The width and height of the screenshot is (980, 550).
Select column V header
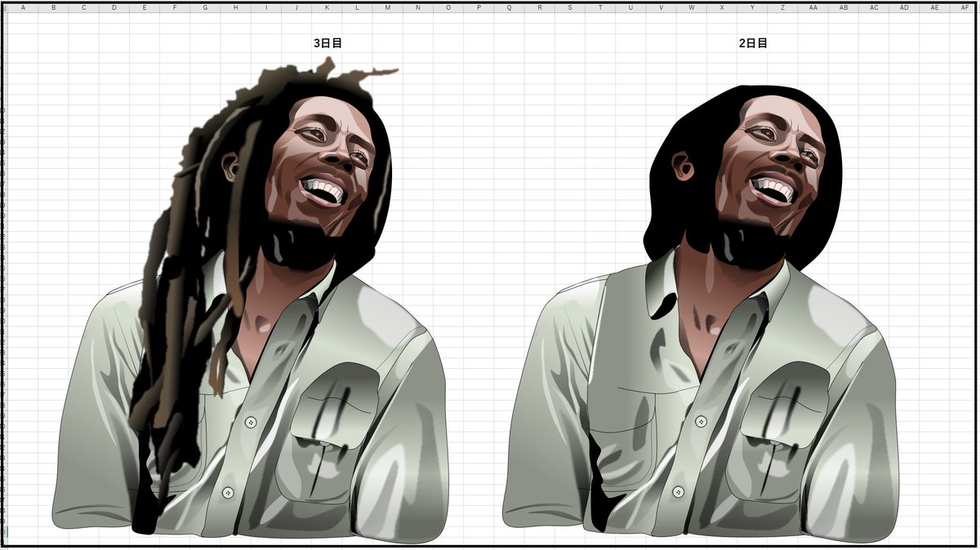pyautogui.click(x=661, y=7)
